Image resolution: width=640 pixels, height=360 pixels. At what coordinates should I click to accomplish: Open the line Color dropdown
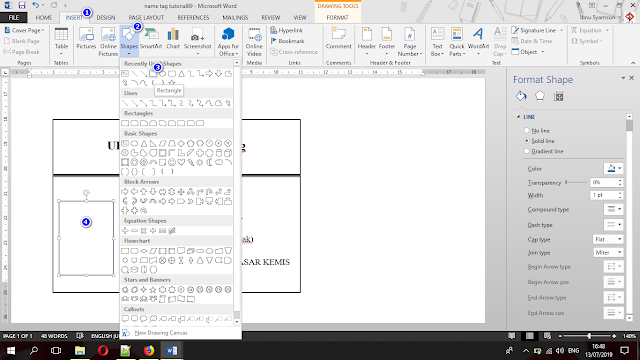pyautogui.click(x=613, y=168)
